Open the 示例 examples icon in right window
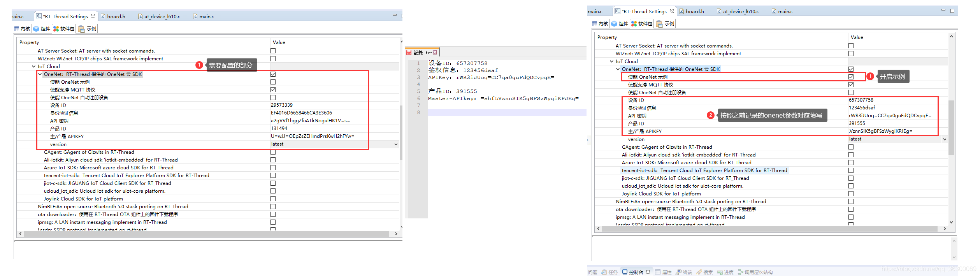The image size is (980, 276). [659, 24]
